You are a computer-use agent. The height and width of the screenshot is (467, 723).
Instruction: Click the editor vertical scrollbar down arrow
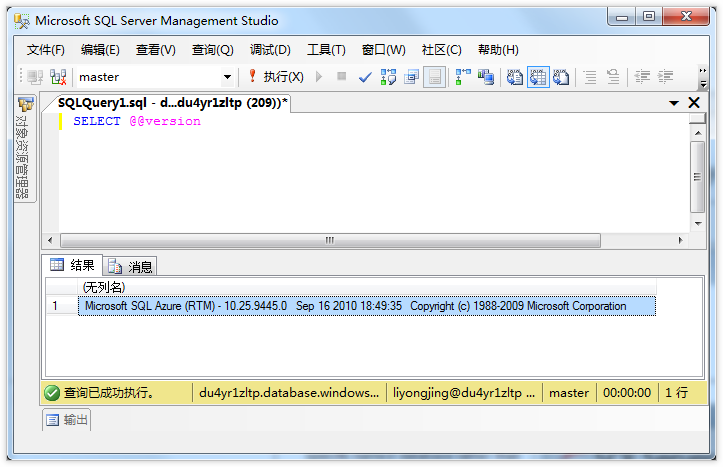tap(698, 224)
